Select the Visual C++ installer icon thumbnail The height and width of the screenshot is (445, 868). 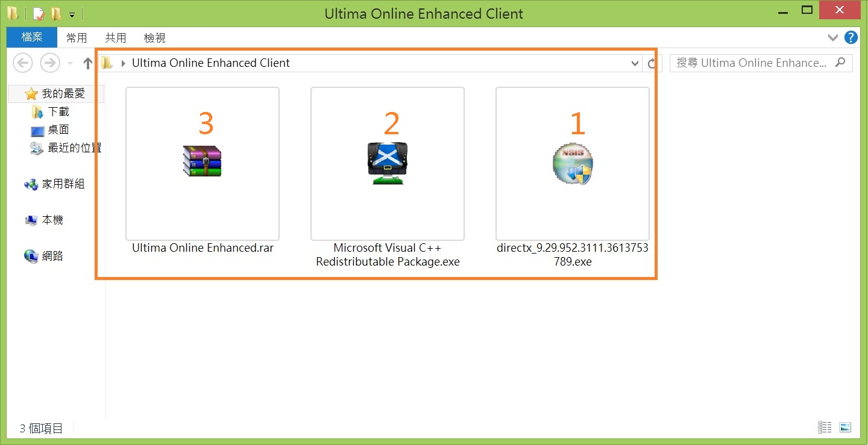click(x=388, y=164)
